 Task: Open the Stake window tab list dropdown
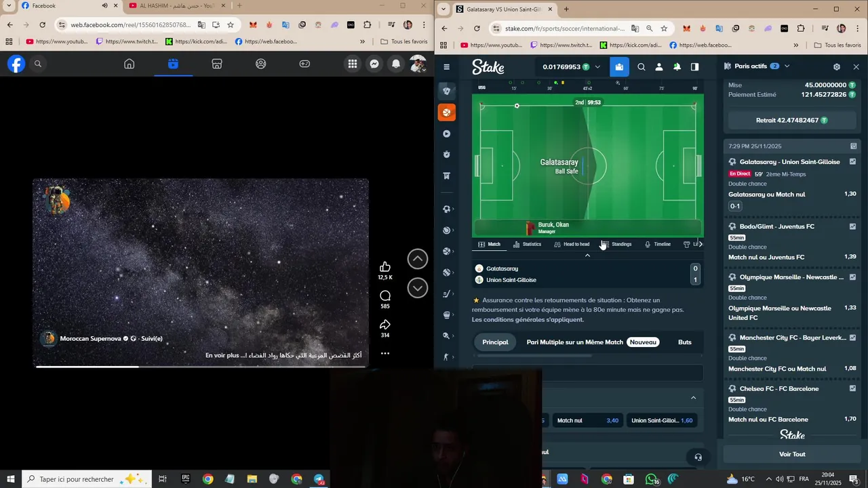pos(443,9)
